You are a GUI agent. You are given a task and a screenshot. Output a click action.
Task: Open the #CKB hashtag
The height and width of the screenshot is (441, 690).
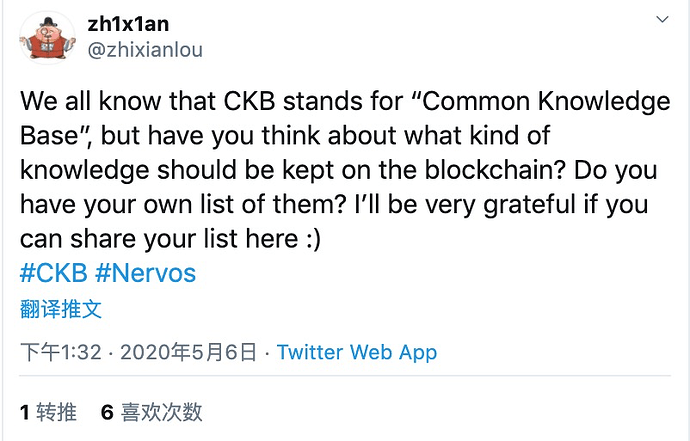click(54, 273)
